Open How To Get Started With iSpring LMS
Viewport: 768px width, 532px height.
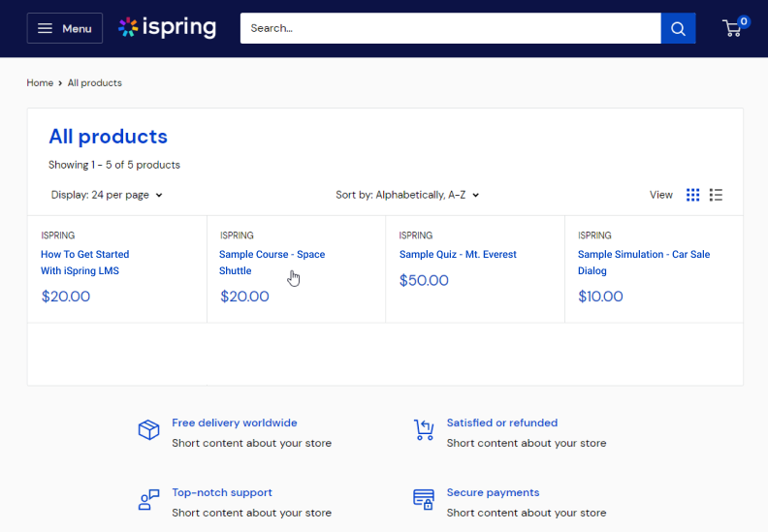click(x=84, y=263)
